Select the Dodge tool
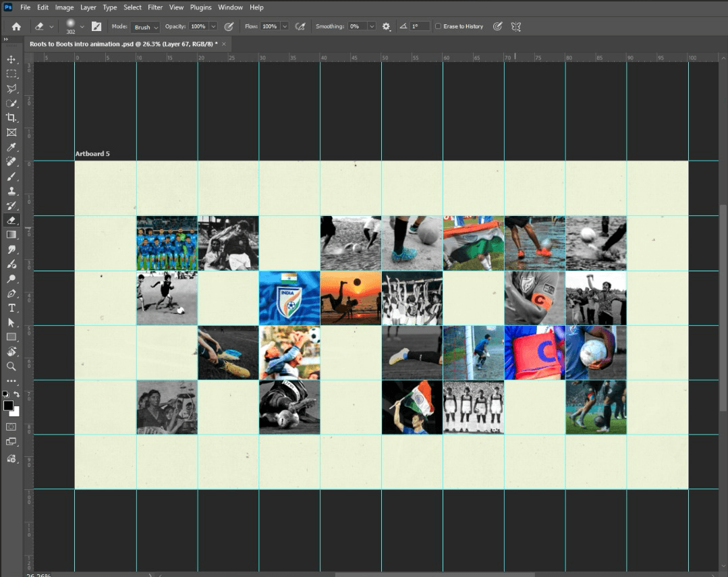 click(x=11, y=279)
